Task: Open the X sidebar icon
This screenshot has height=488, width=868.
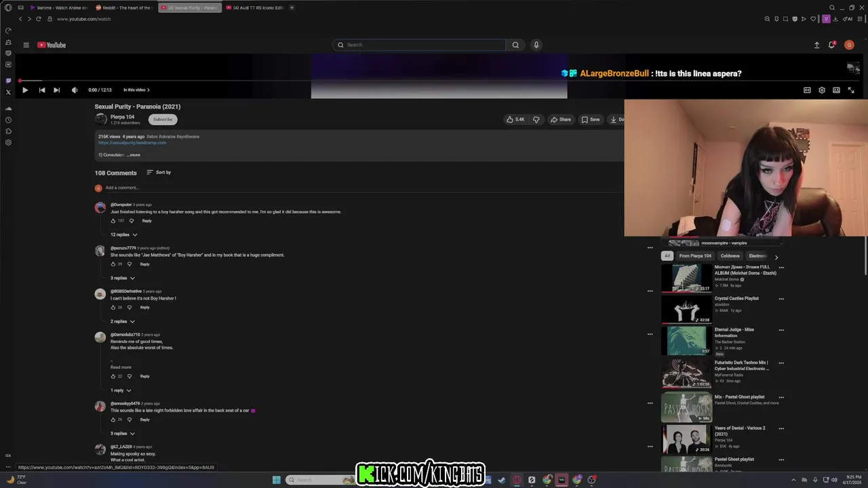Action: pos(8,92)
